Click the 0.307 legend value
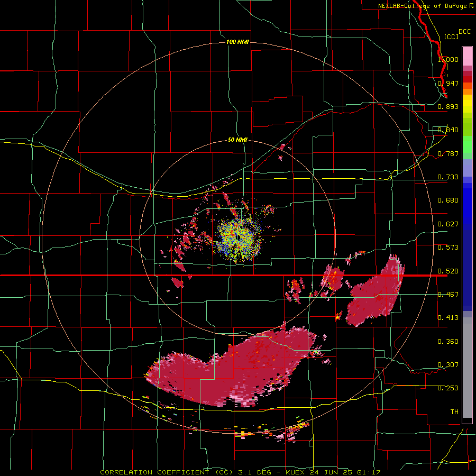Screen dimensions: 476x476 (448, 365)
